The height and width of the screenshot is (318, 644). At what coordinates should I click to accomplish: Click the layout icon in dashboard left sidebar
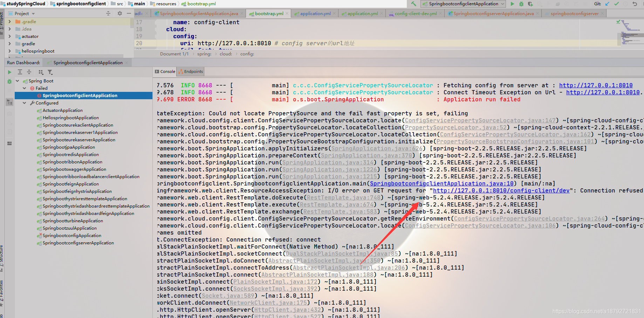[9, 143]
